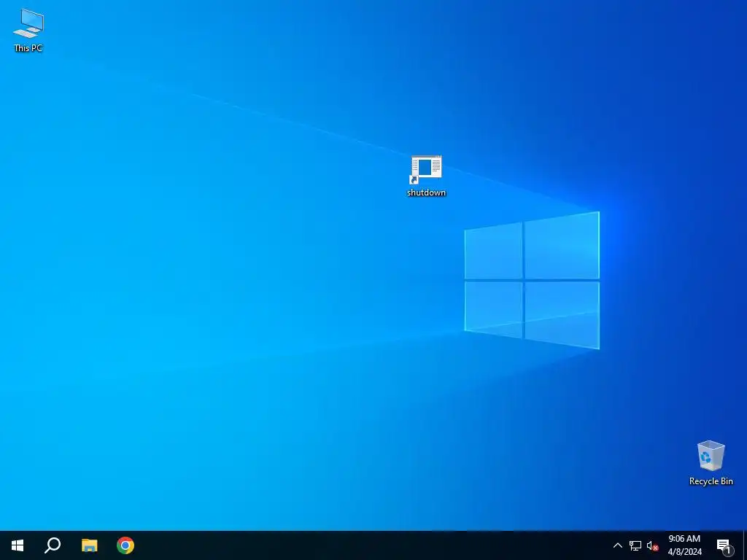
Task: Open network status tray icon
Action: coord(635,545)
